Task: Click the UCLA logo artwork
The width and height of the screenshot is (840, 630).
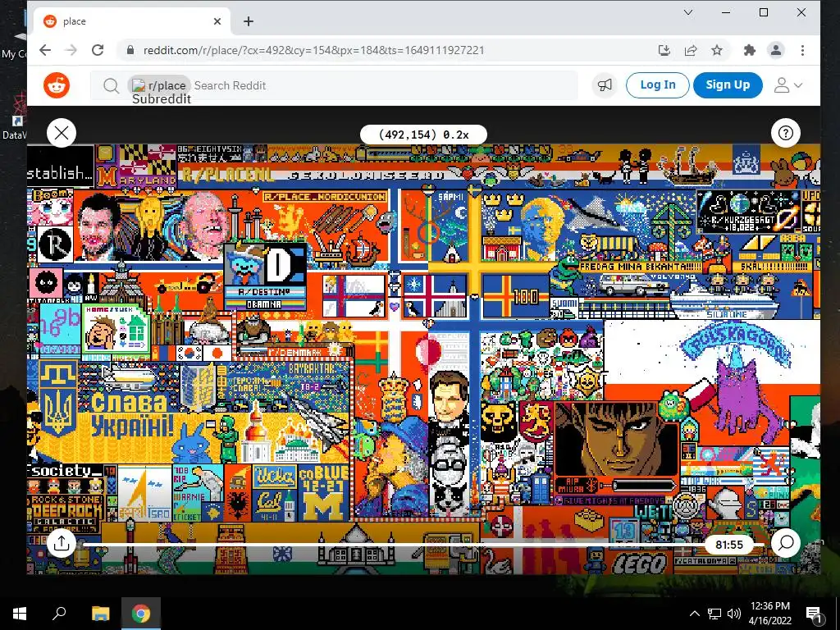Action: pyautogui.click(x=274, y=475)
